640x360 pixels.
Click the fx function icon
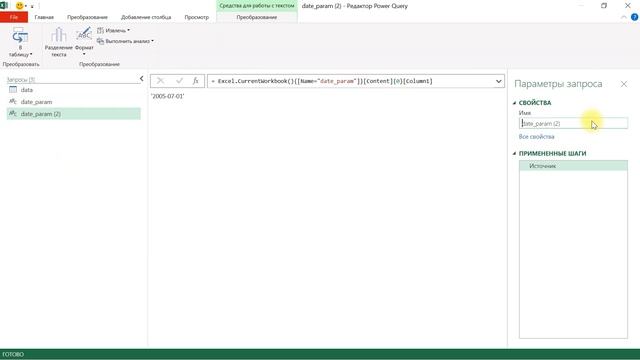(196, 81)
